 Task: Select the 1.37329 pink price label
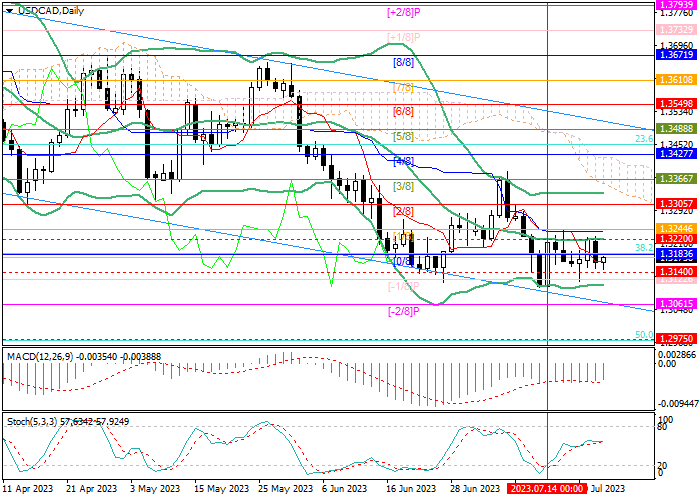coord(677,30)
